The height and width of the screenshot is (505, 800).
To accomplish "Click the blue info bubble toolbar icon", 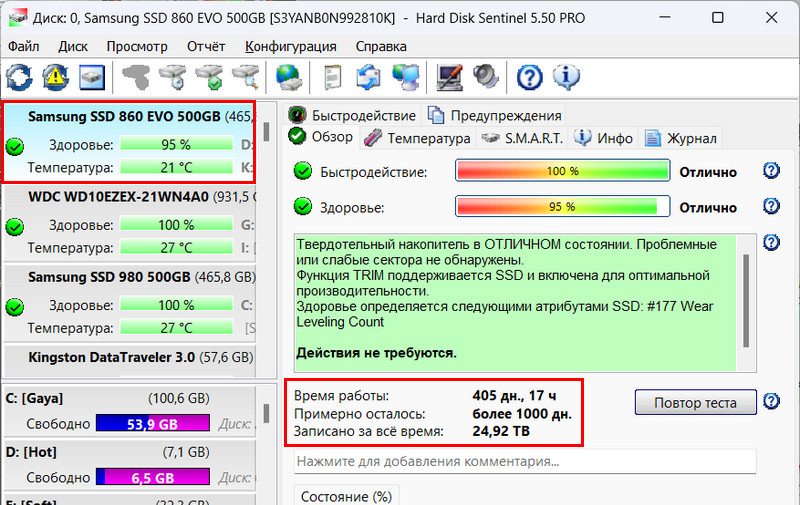I will click(x=566, y=78).
